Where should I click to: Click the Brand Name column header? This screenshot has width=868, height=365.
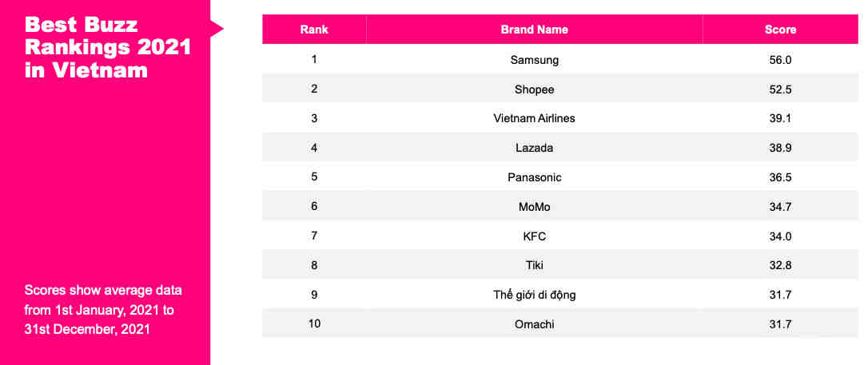coord(534,30)
